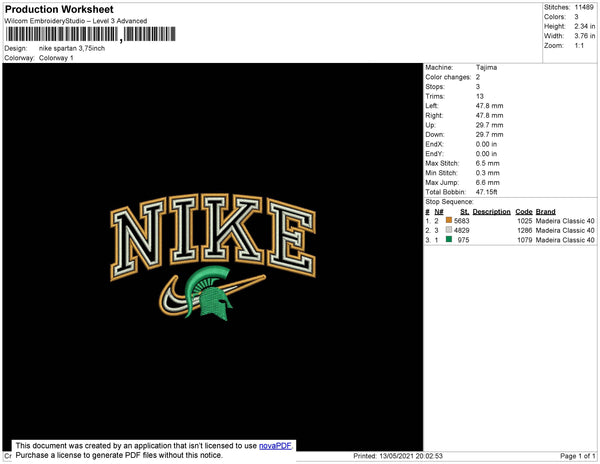Image resolution: width=600 pixels, height=464 pixels.
Task: Click the 'Right:' measurement label
Action: pos(434,116)
